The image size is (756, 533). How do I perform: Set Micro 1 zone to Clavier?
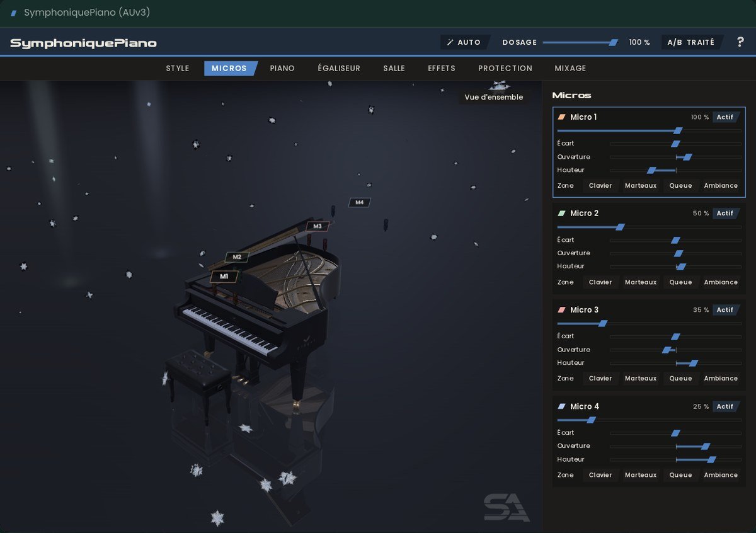(600, 186)
